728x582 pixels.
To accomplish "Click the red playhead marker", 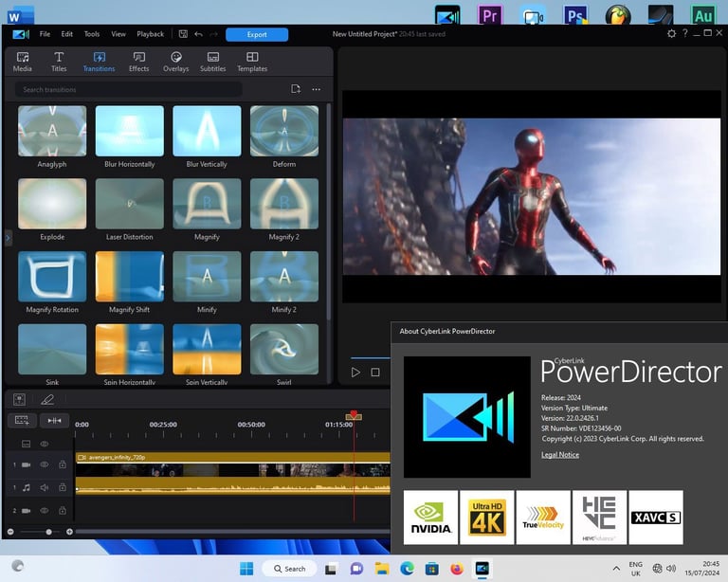I will pyautogui.click(x=354, y=415).
